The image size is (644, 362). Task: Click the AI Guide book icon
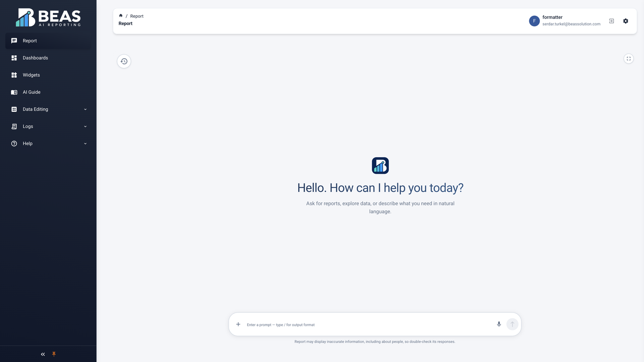point(14,92)
